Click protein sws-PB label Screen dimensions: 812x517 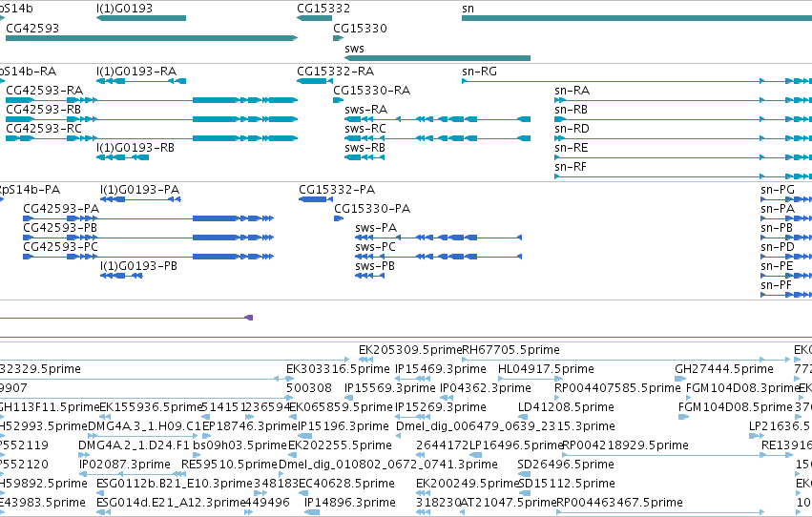pos(375,266)
